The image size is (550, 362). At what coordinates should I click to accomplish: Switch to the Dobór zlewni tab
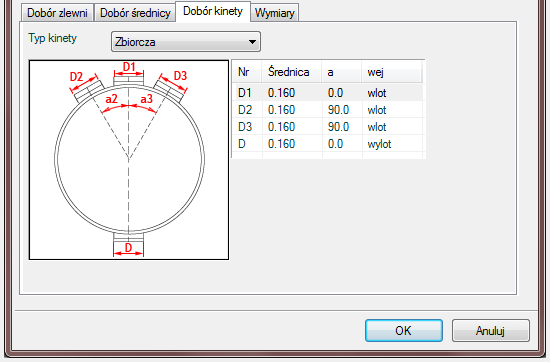(57, 13)
